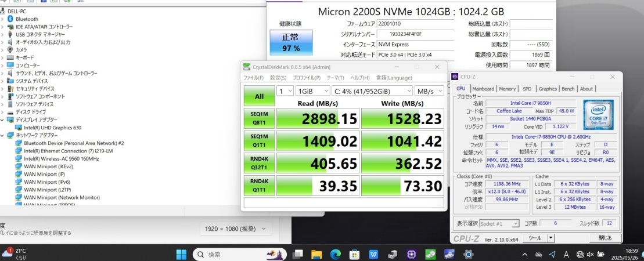
Task: Run the SEQ1M Q1T1 test
Action: (259, 141)
